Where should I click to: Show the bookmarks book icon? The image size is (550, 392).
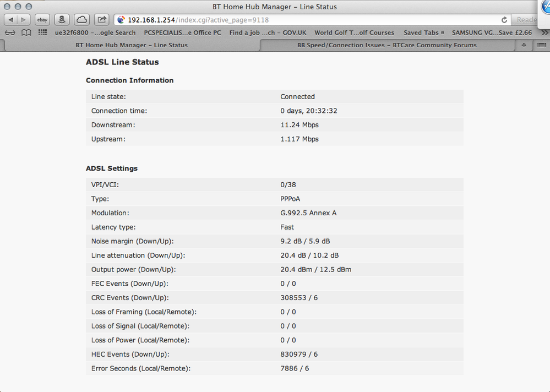(x=26, y=32)
